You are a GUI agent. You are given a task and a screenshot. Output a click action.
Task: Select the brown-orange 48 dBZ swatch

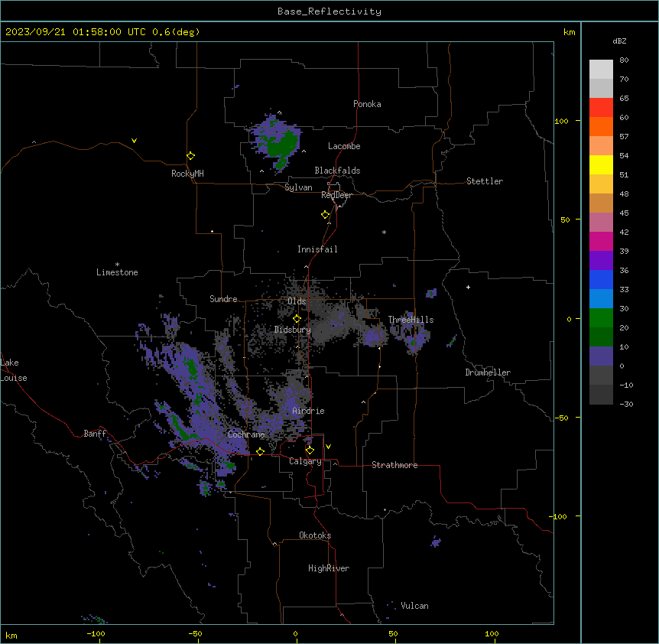[601, 203]
